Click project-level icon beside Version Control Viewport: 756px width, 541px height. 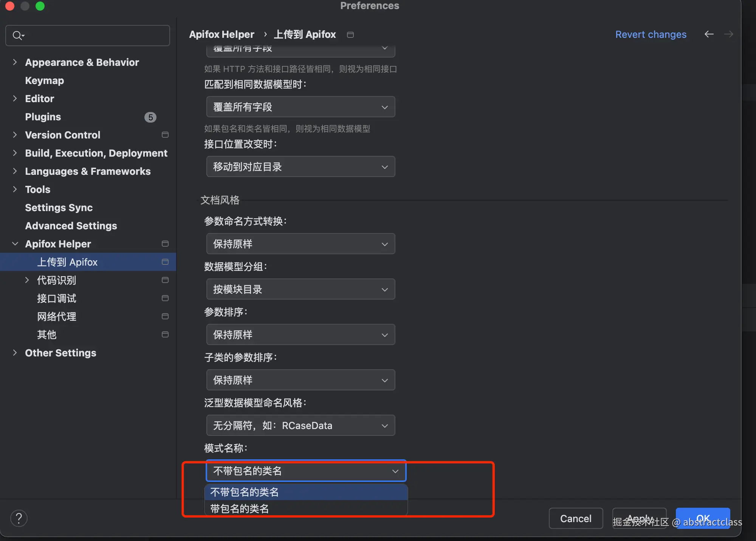165,135
